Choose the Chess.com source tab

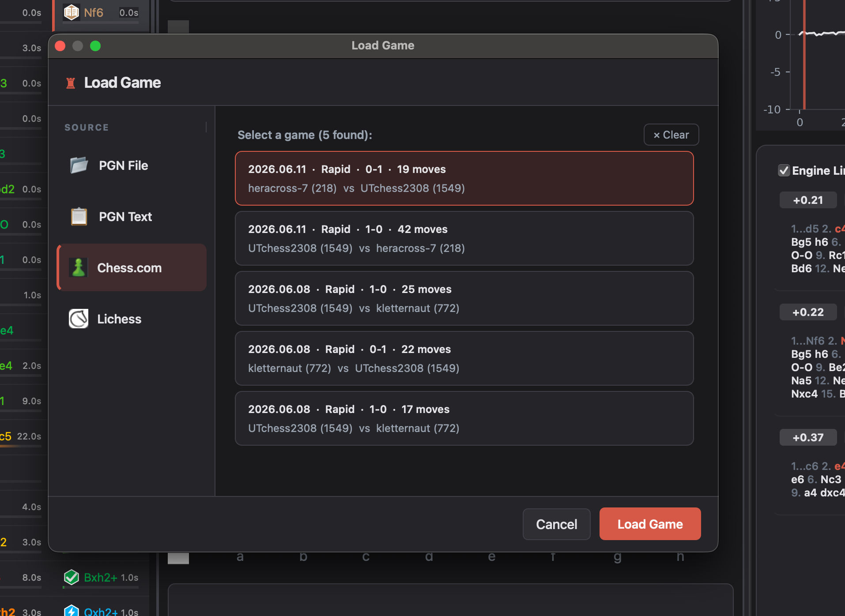132,268
